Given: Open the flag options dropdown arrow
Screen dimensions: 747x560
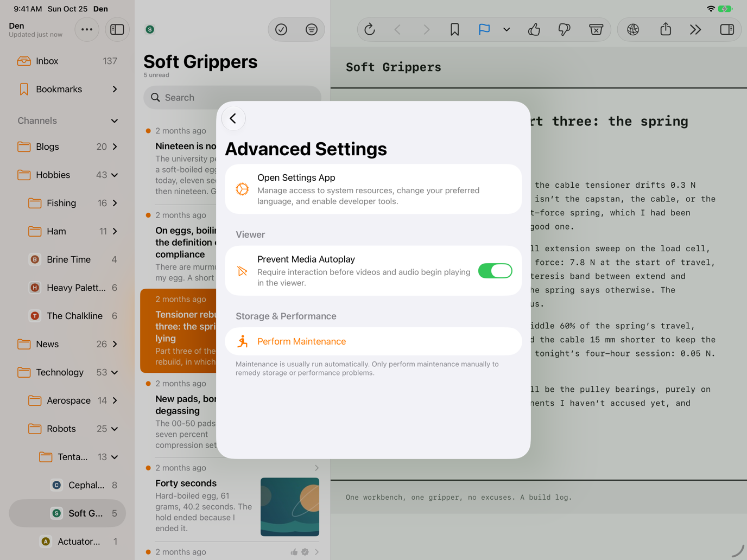Looking at the screenshot, I should pyautogui.click(x=507, y=29).
